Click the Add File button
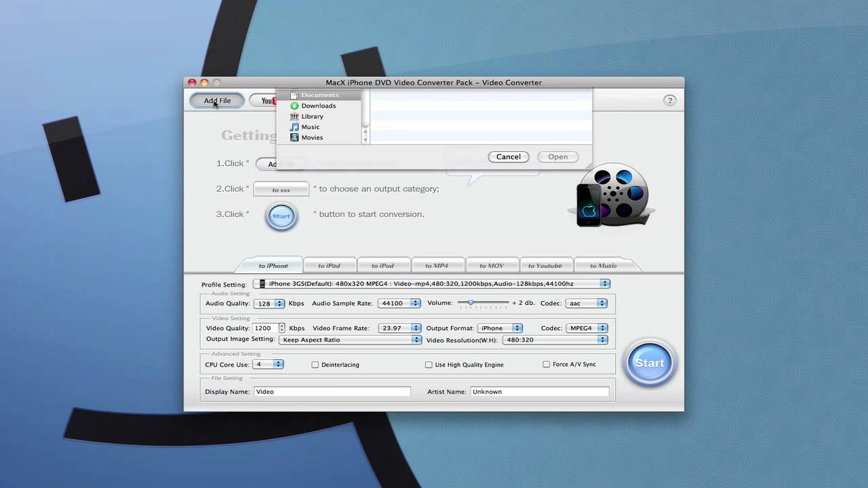 point(217,100)
